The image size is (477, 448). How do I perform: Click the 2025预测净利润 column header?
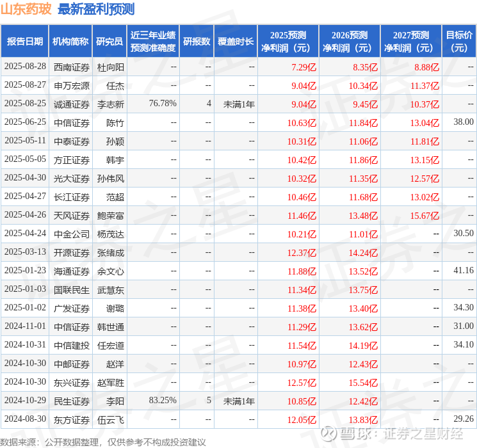point(288,42)
